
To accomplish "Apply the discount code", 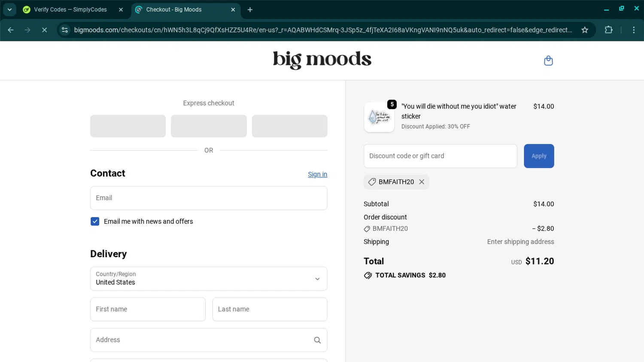I will (539, 156).
